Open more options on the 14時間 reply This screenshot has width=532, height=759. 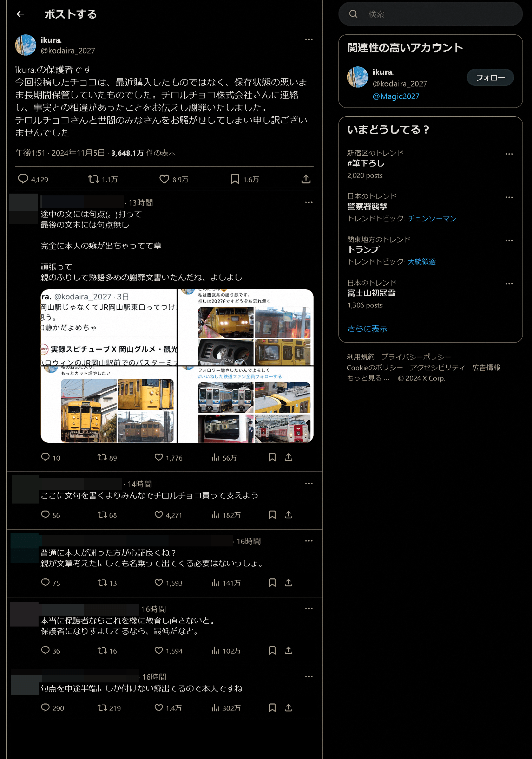(x=309, y=484)
